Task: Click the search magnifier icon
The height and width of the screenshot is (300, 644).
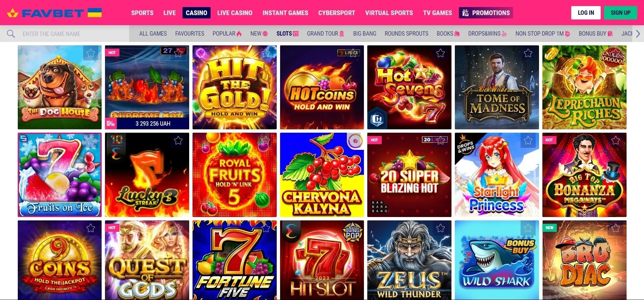Action: click(11, 34)
